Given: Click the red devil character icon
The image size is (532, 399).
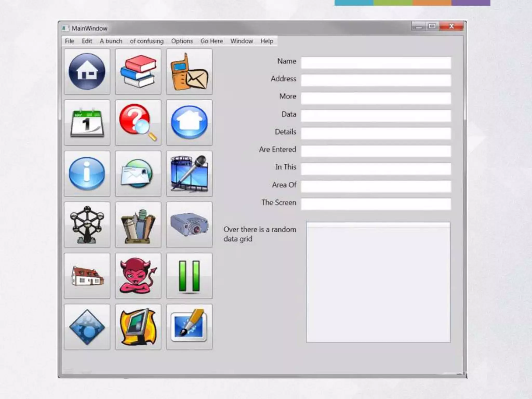Looking at the screenshot, I should pyautogui.click(x=138, y=276).
